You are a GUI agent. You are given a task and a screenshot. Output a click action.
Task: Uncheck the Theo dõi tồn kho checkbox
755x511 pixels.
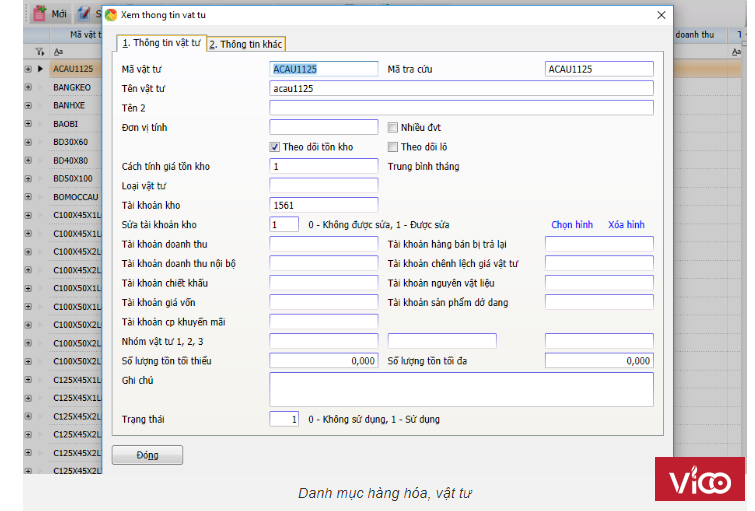[x=275, y=147]
